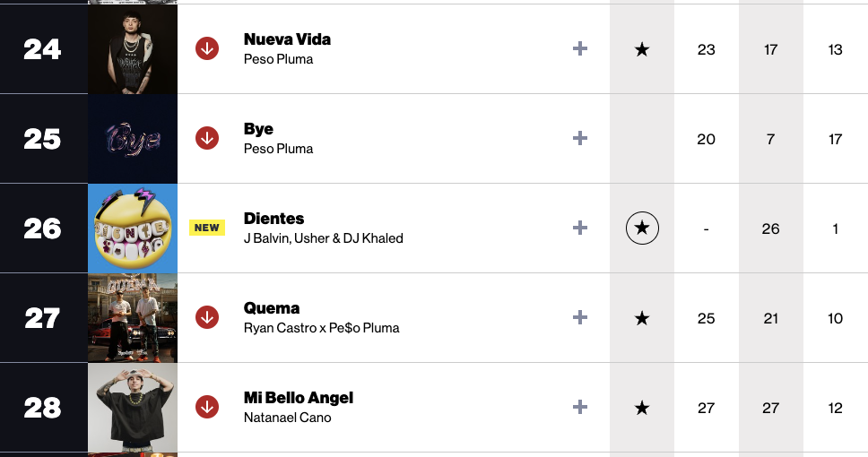Open the Quema cover art thumbnail

(133, 317)
